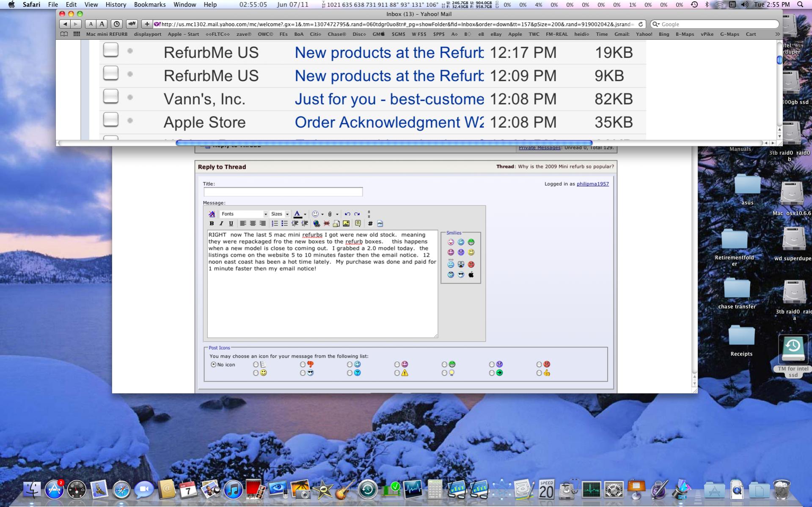Open the Sizes dropdown
The image size is (812, 507).
[280, 214]
